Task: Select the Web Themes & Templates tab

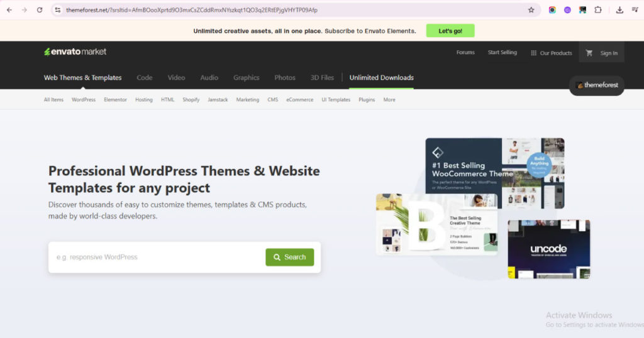Action: [82, 77]
